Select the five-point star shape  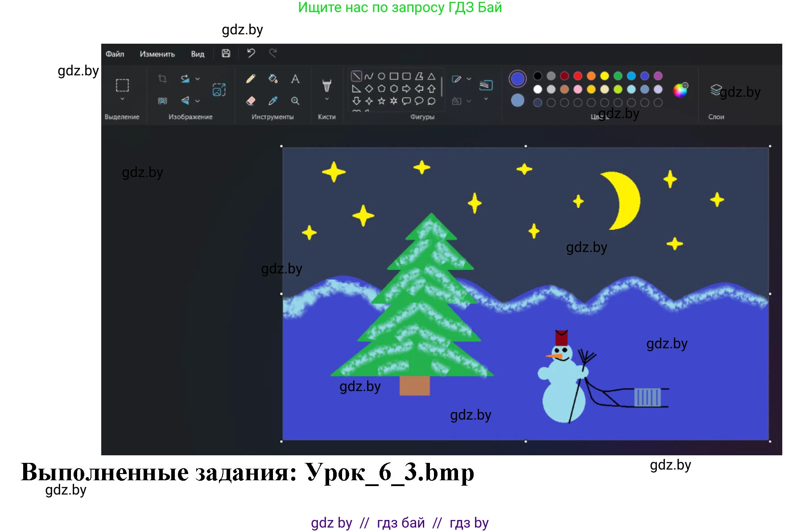(x=381, y=101)
